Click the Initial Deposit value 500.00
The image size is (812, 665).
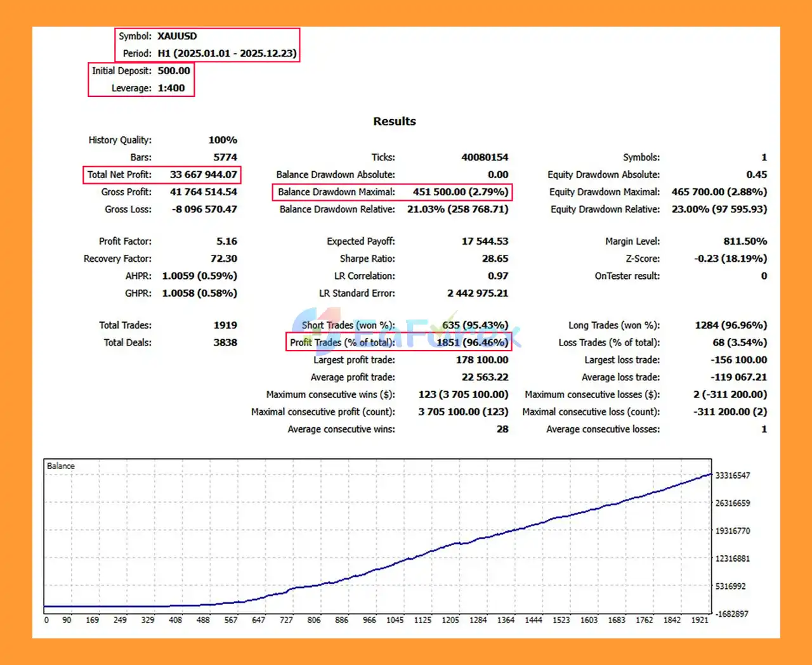174,71
